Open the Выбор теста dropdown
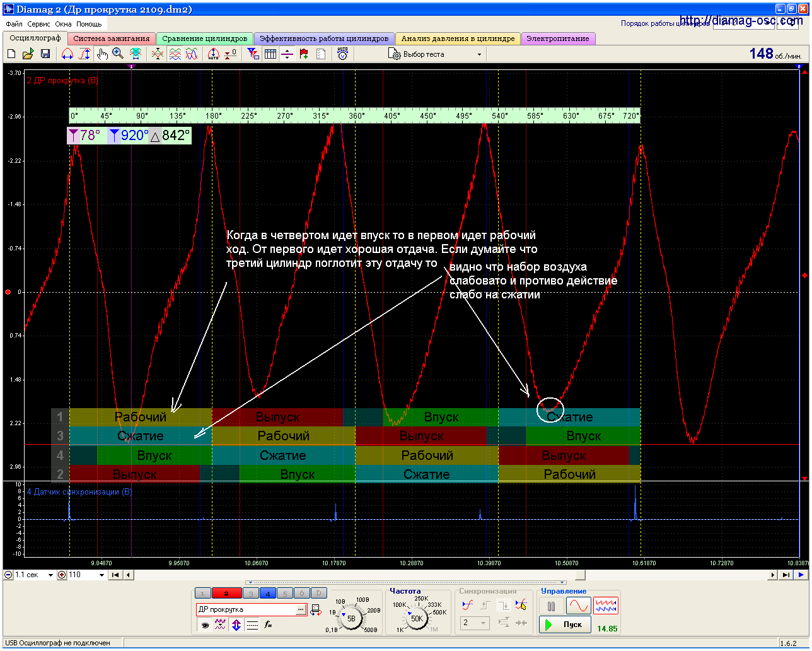Viewport: 812px width, 651px height. (x=436, y=54)
